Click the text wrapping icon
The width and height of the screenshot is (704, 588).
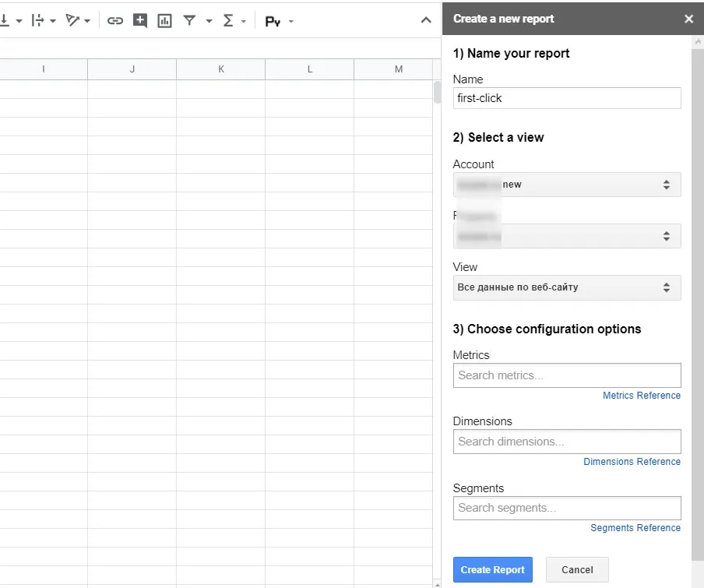tap(37, 20)
